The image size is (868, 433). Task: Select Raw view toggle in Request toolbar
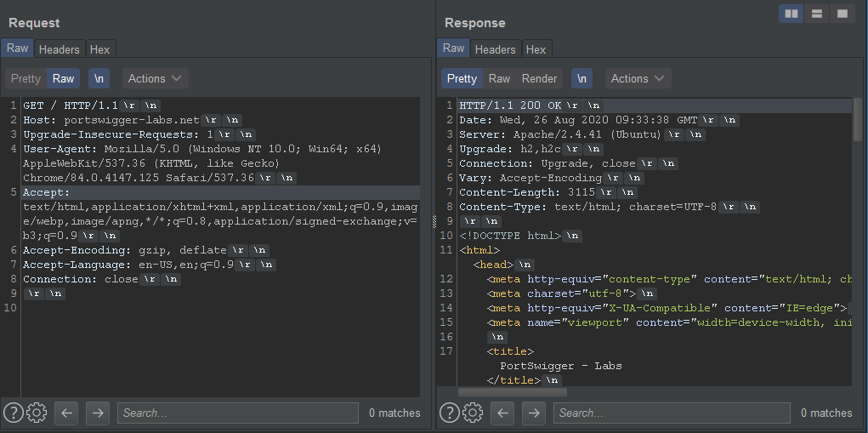(x=63, y=78)
